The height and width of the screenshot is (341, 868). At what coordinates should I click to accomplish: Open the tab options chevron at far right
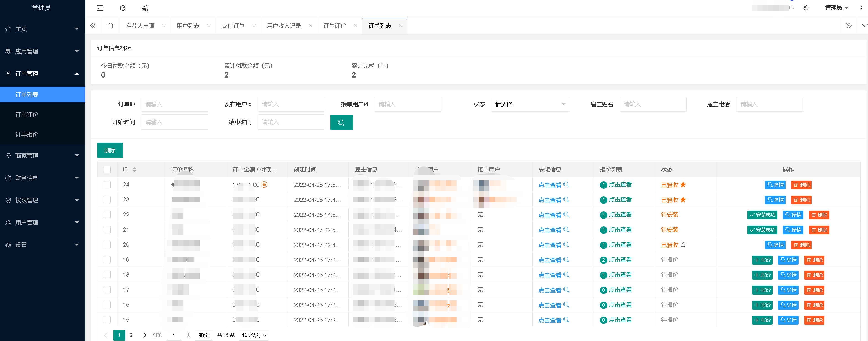point(864,25)
